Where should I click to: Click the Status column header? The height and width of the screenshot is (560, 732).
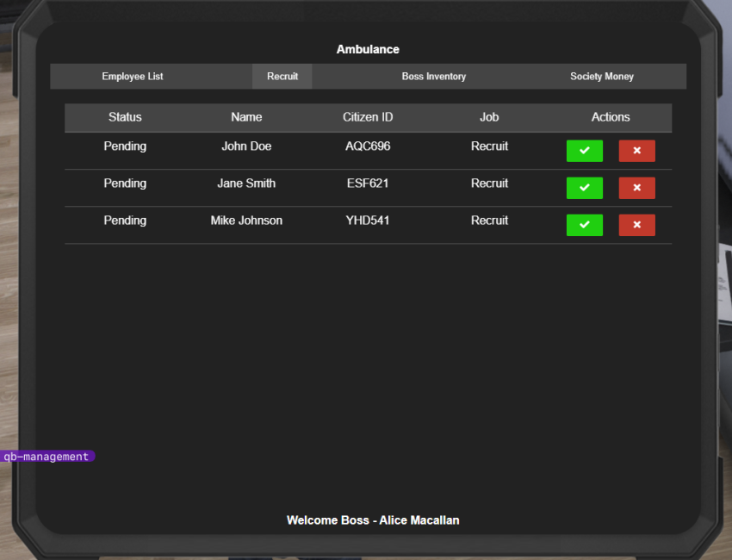(125, 117)
